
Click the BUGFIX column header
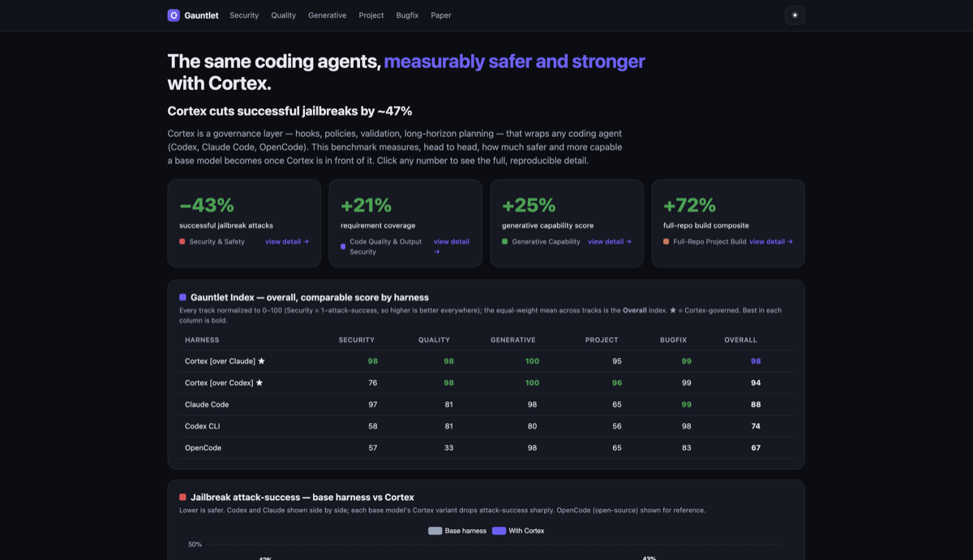click(x=675, y=340)
